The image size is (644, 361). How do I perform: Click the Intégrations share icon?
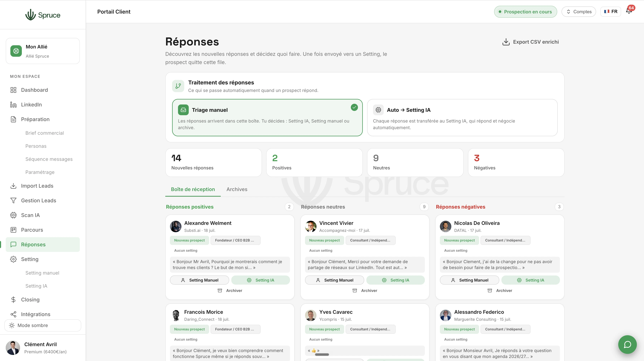[13, 314]
